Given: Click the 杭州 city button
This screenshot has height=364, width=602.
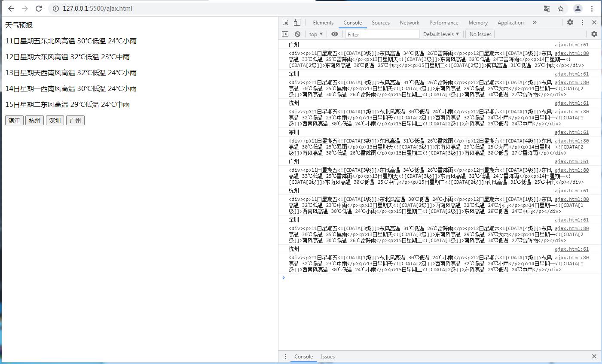Looking at the screenshot, I should (x=34, y=121).
